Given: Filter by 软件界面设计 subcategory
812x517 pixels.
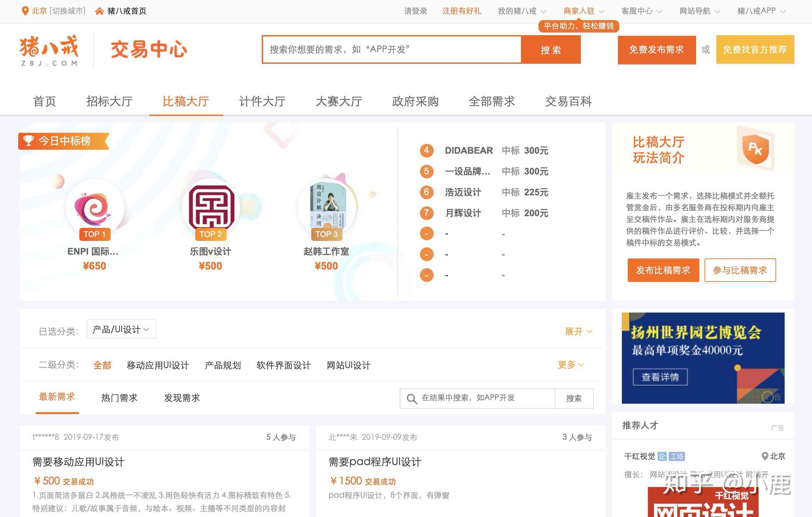Looking at the screenshot, I should [284, 365].
